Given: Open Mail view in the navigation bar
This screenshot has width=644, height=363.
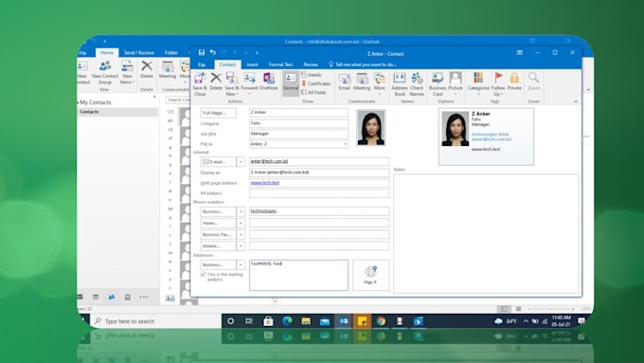Looking at the screenshot, I should click(80, 297).
